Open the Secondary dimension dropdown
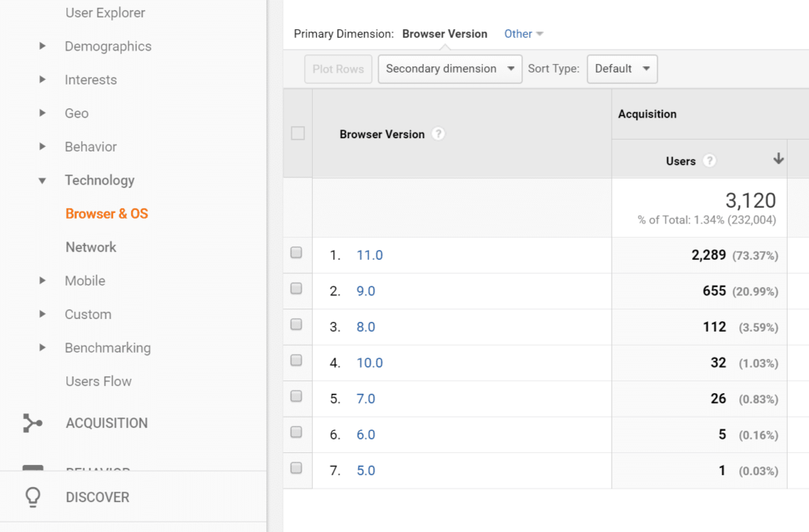 [x=450, y=69]
